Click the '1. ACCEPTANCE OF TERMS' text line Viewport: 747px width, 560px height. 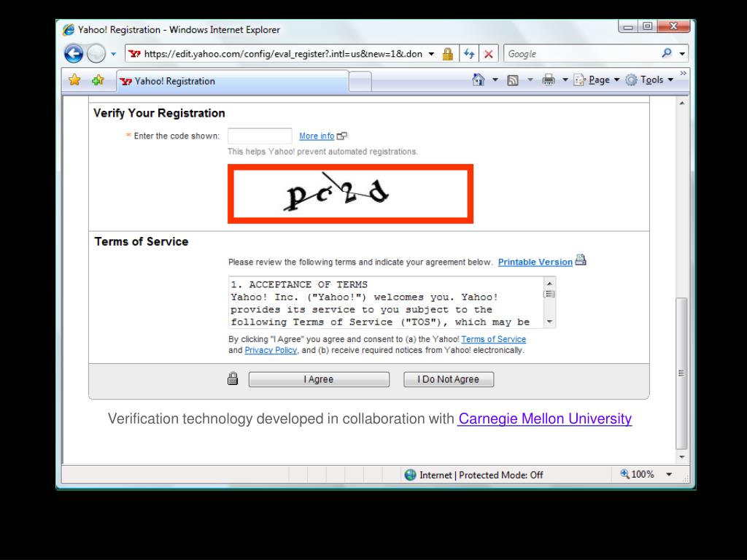pyautogui.click(x=299, y=284)
